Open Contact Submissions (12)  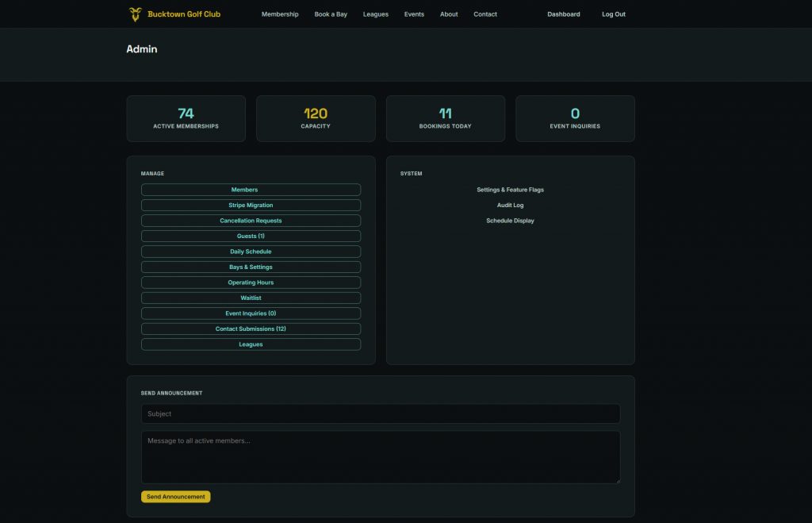[251, 329]
